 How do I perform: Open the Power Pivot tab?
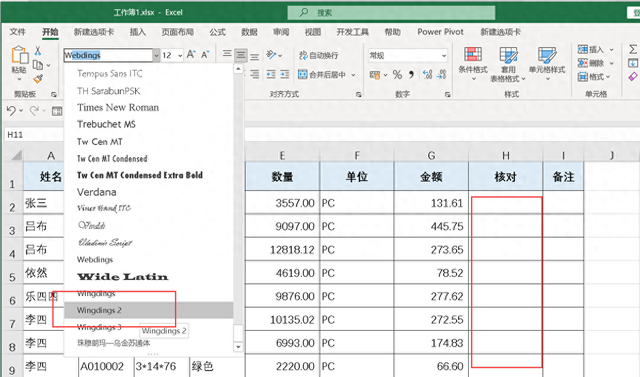point(440,32)
